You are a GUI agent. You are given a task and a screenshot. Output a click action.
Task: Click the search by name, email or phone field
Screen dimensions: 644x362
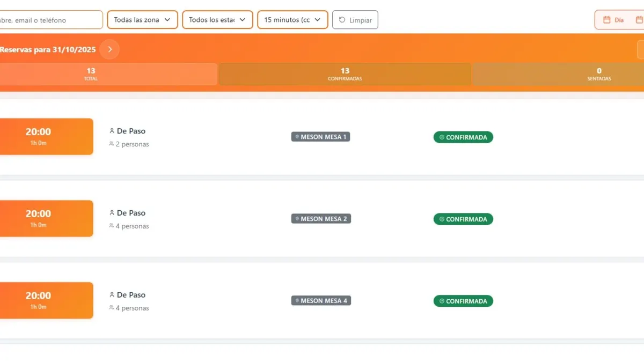point(51,20)
